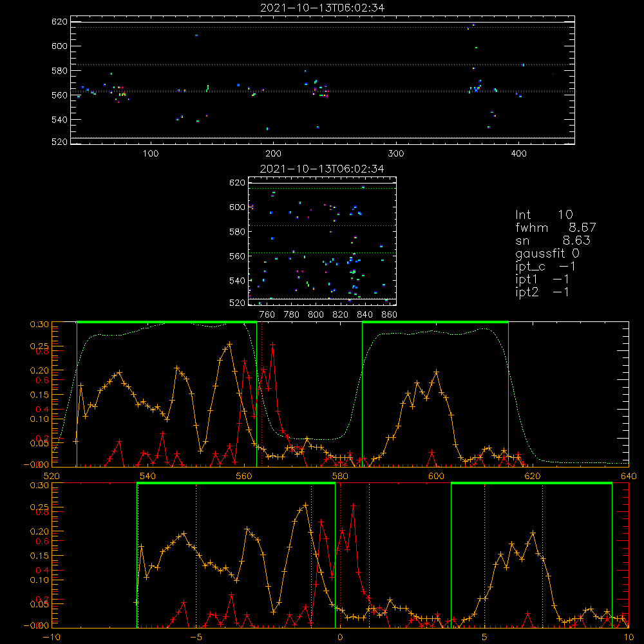Click y-axis label 580 on the wide top plot

(x=59, y=71)
